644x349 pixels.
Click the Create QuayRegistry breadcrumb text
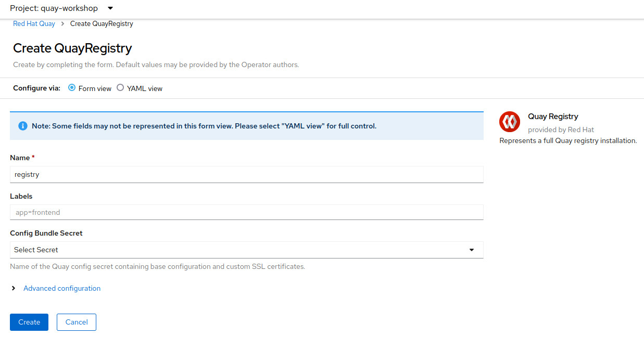point(102,24)
